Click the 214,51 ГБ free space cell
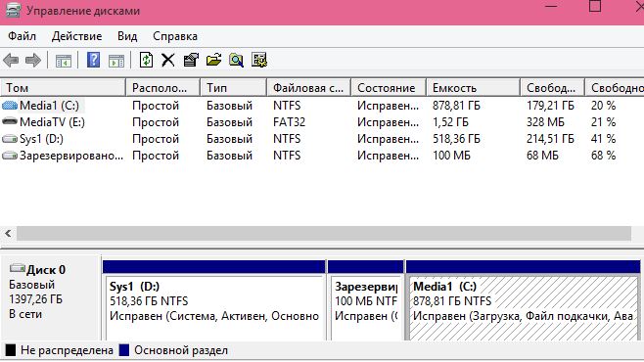Image resolution: width=644 pixels, height=362 pixels. tap(550, 139)
